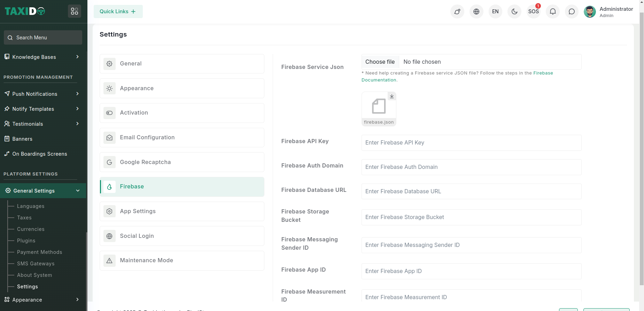
Task: Switch to the Email Configuration tab
Action: pyautogui.click(x=182, y=138)
